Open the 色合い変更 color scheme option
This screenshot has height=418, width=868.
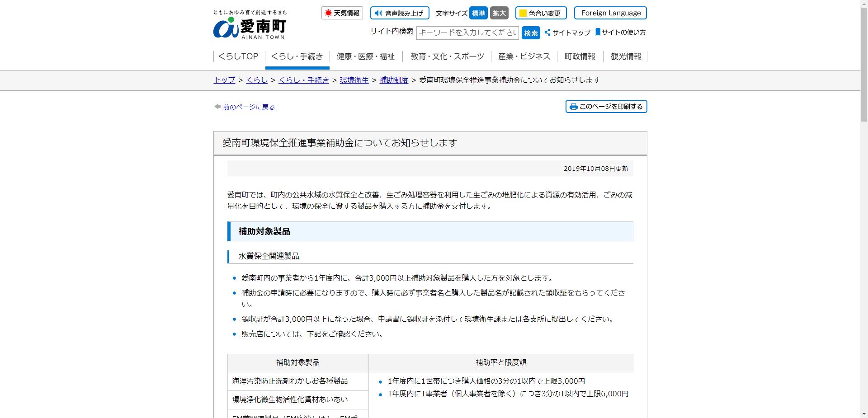[x=541, y=13]
